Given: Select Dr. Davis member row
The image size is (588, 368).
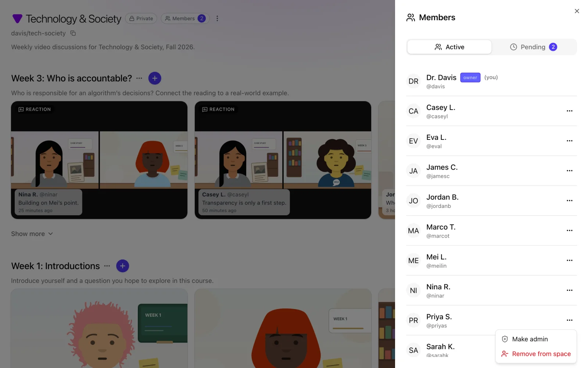Looking at the screenshot, I should point(491,81).
